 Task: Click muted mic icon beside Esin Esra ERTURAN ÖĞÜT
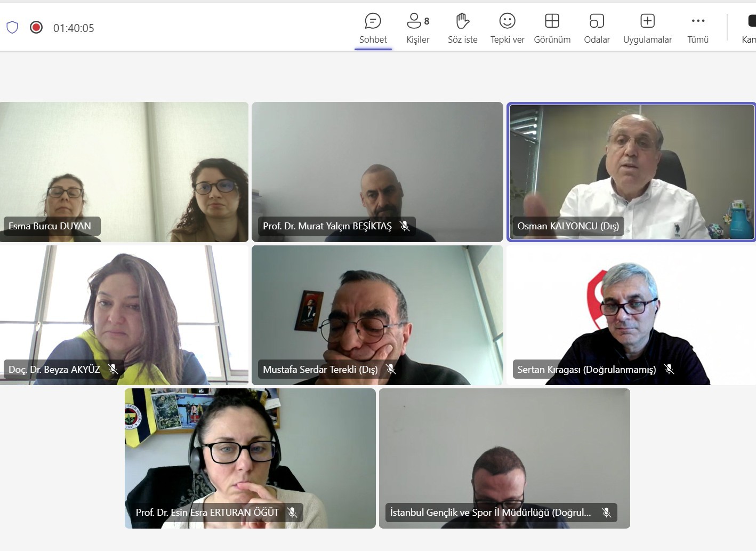(292, 513)
